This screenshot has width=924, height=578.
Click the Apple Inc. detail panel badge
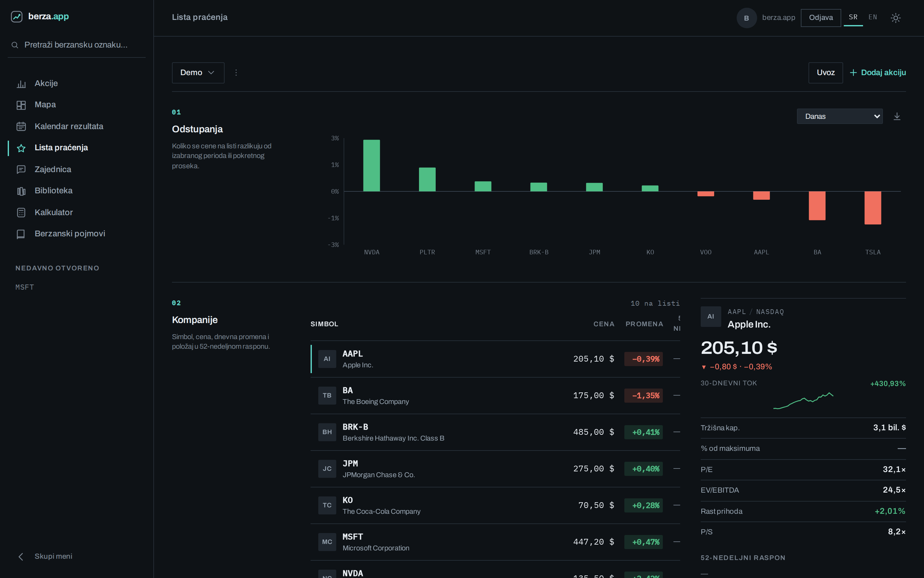[711, 317]
